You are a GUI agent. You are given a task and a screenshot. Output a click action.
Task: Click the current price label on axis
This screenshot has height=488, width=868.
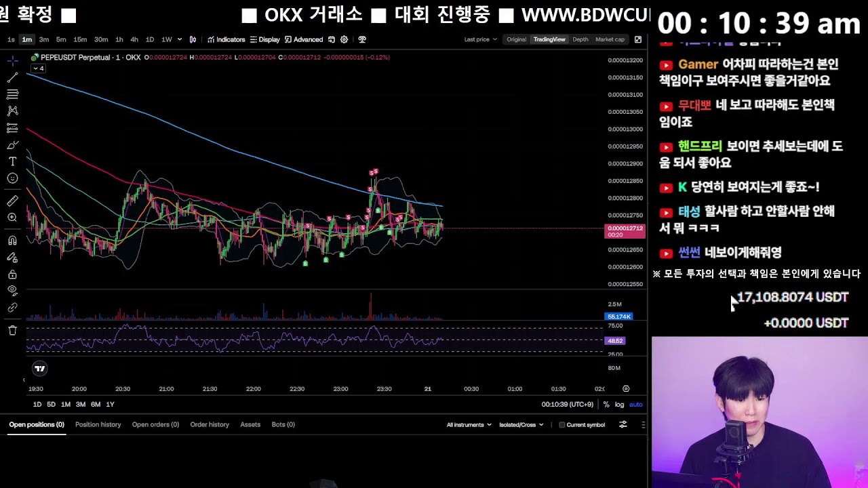pos(624,231)
